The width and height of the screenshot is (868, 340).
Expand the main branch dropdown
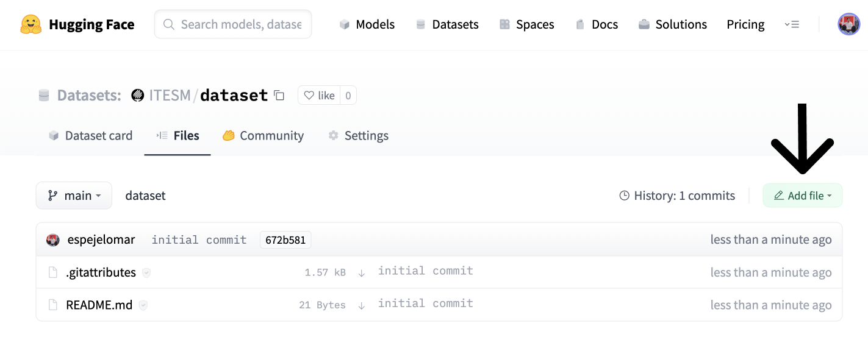coord(74,196)
